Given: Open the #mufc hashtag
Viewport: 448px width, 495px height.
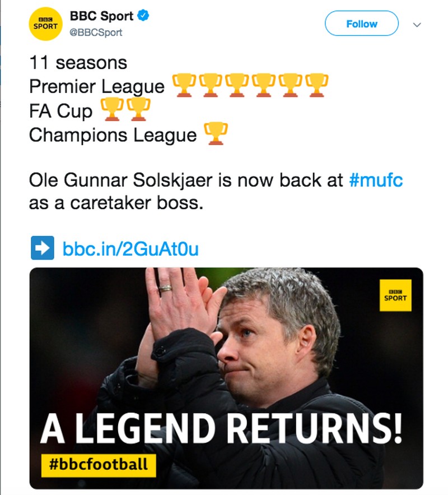Looking at the screenshot, I should [x=376, y=181].
